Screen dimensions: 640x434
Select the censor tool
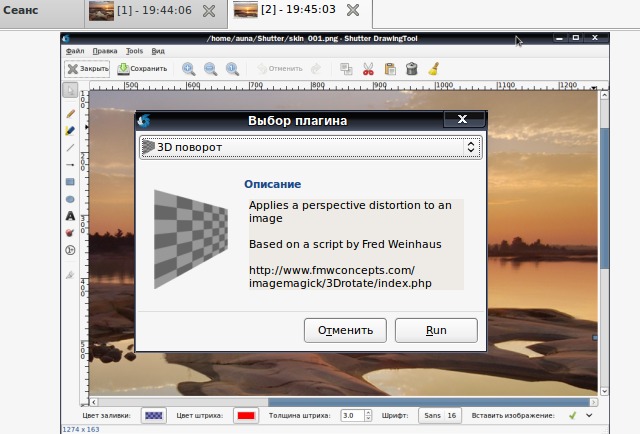[x=70, y=233]
